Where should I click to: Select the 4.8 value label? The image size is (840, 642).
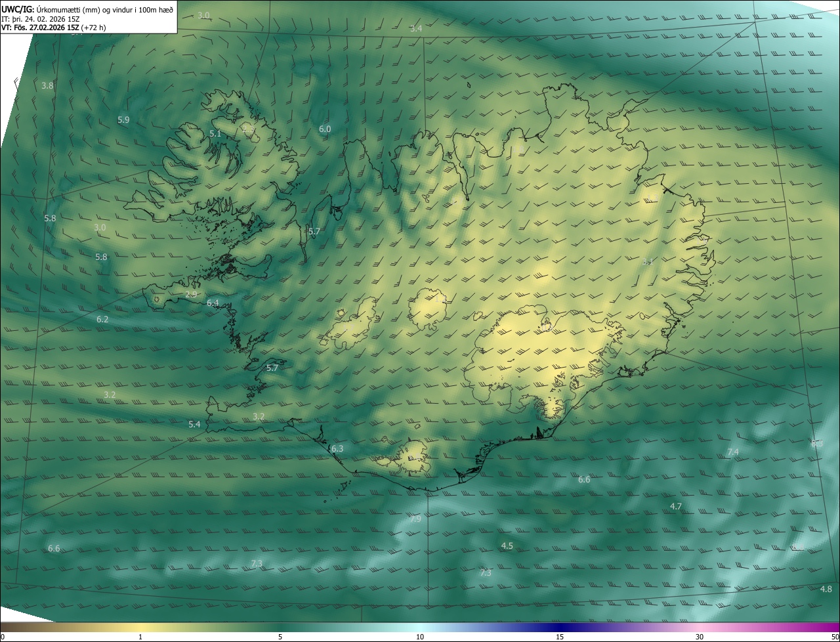pos(826,589)
